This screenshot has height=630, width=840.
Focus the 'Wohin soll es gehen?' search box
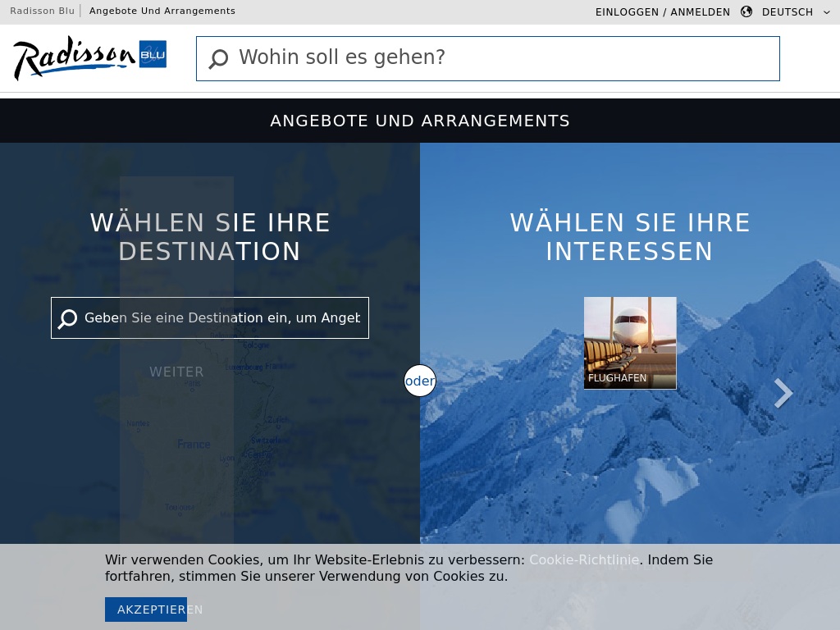pyautogui.click(x=500, y=58)
